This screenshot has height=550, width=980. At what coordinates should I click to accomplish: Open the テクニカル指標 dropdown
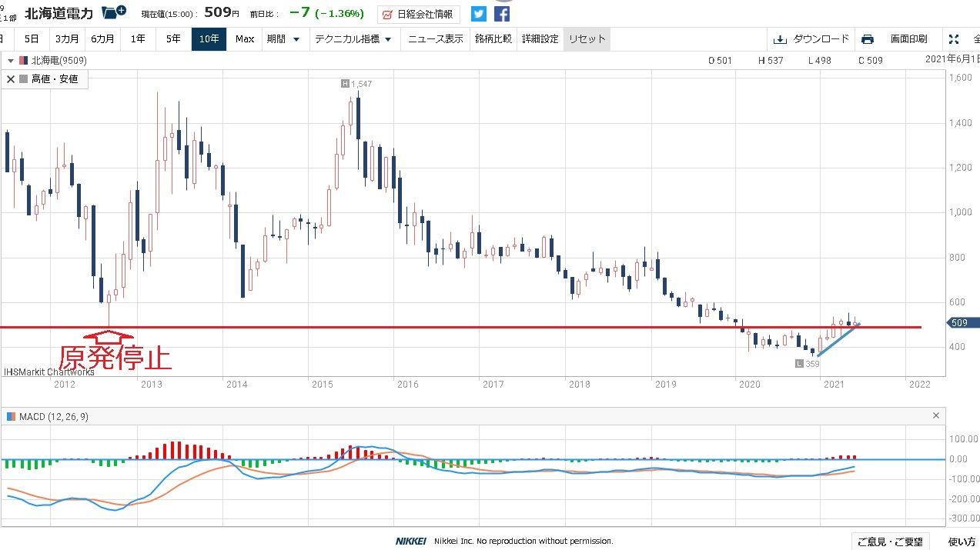[x=353, y=39]
